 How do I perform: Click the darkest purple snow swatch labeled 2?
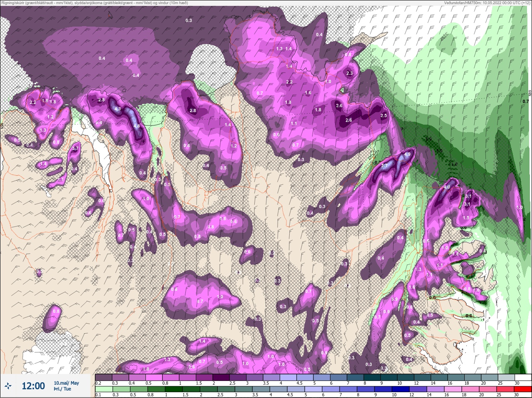[221, 377]
